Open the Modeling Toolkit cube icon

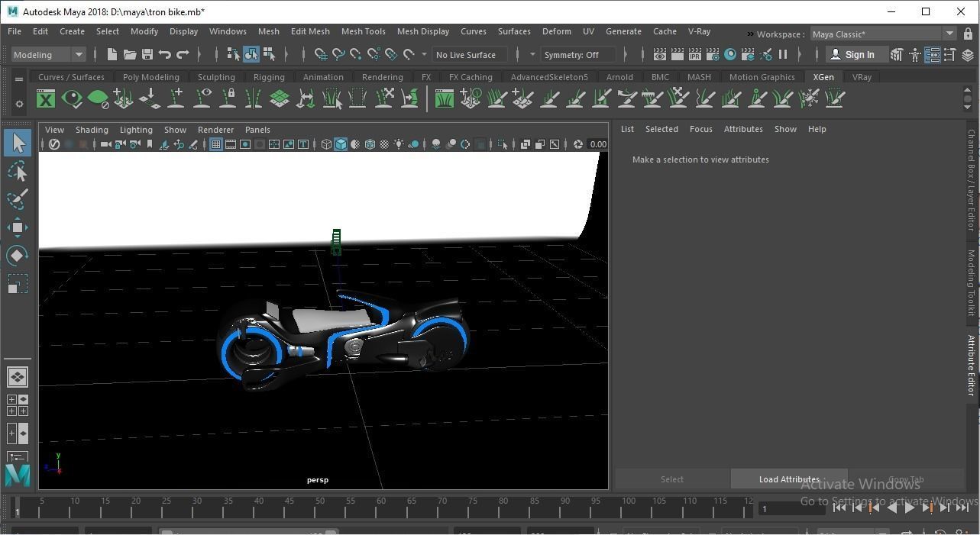point(897,54)
